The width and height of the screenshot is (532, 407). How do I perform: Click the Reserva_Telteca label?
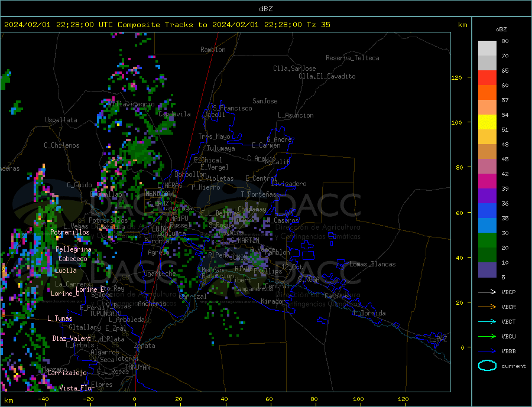[352, 58]
